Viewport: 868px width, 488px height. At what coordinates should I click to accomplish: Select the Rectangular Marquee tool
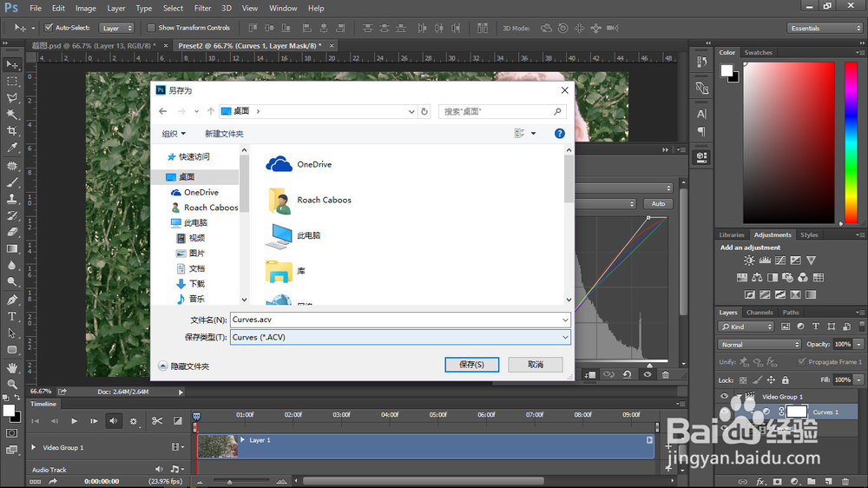coord(11,82)
